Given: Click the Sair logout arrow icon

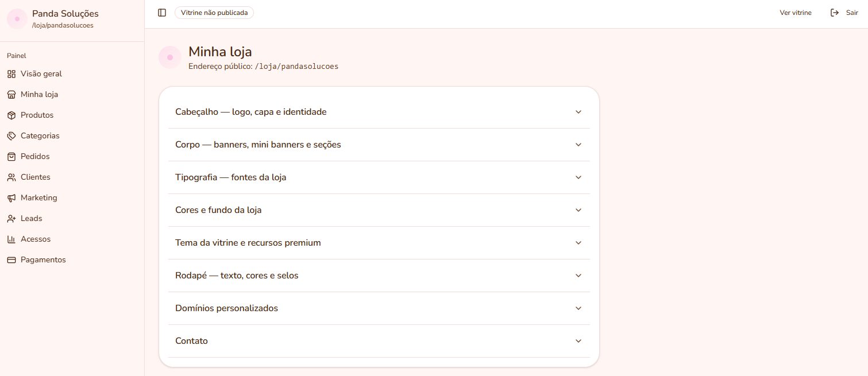Looking at the screenshot, I should click(x=835, y=13).
